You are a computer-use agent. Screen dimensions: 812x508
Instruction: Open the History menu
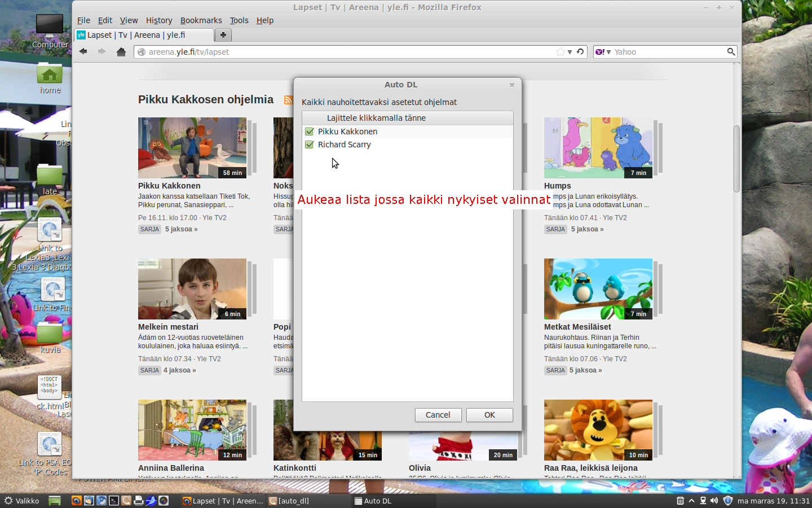pyautogui.click(x=158, y=20)
